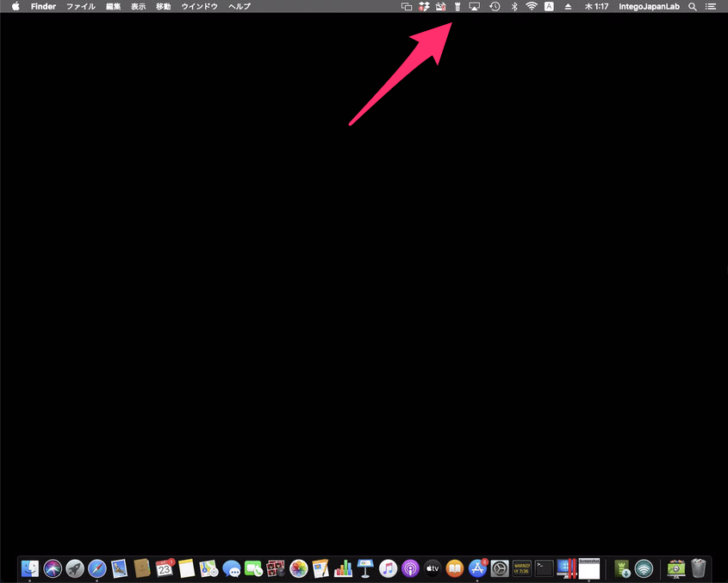Open the ファイル menu
This screenshot has height=583, width=728.
point(81,7)
